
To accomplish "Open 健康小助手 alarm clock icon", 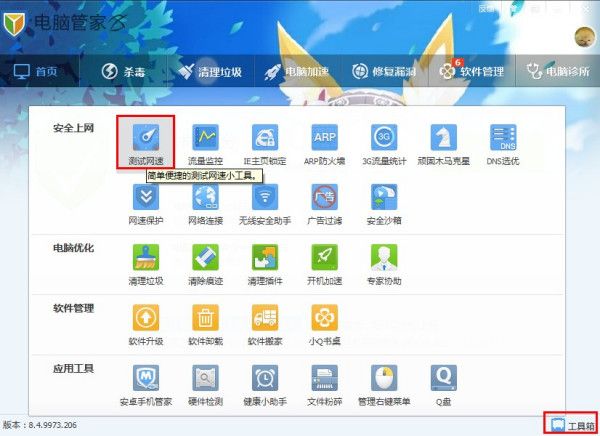I will (x=265, y=378).
